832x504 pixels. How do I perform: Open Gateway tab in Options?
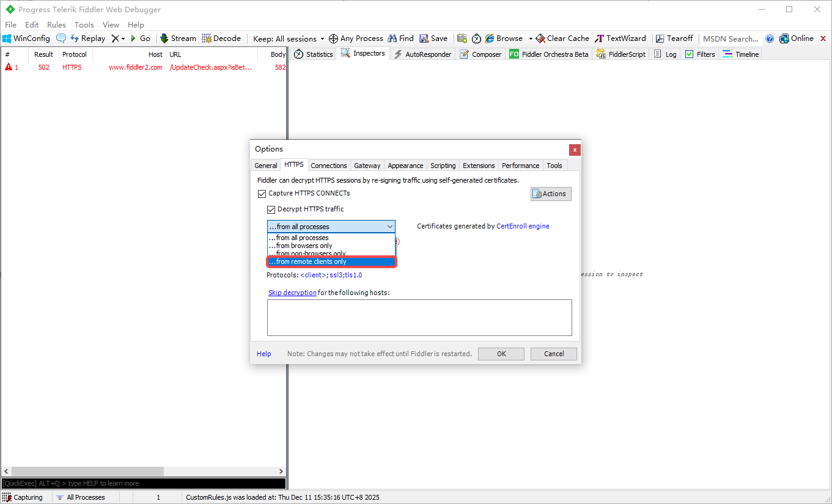367,166
